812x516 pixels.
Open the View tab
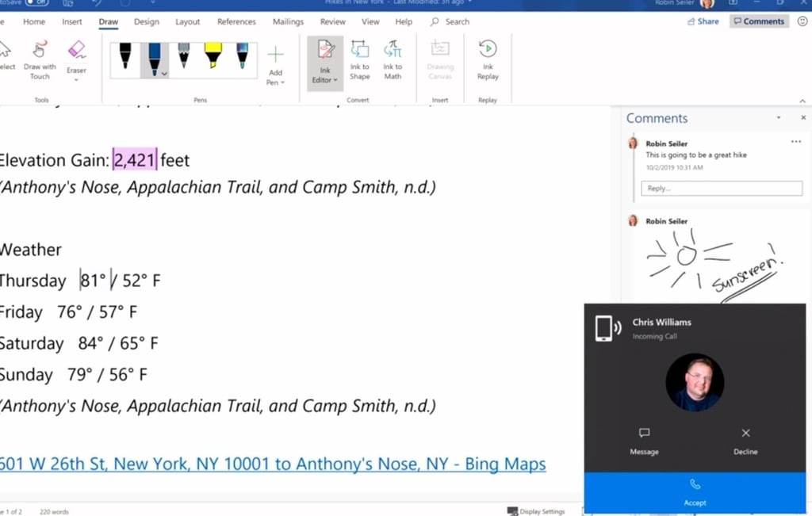(370, 21)
